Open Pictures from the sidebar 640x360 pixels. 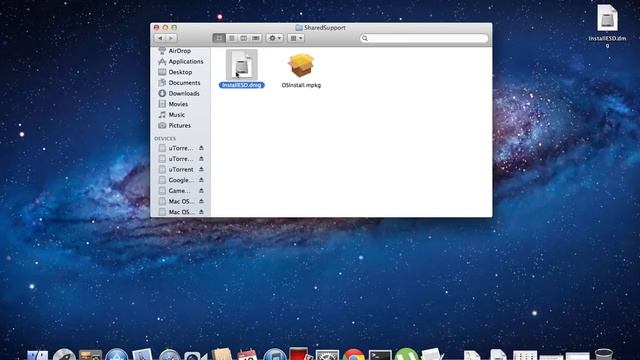[180, 125]
